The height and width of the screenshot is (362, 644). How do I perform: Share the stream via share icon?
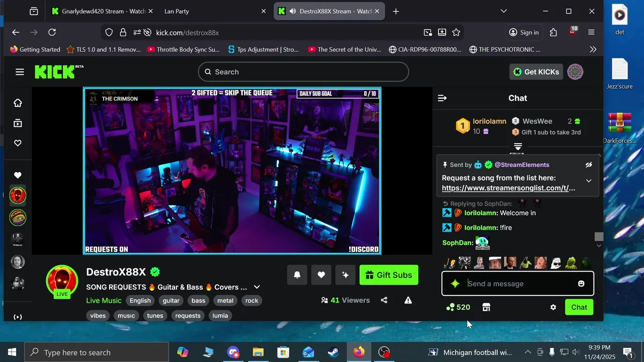(x=384, y=300)
